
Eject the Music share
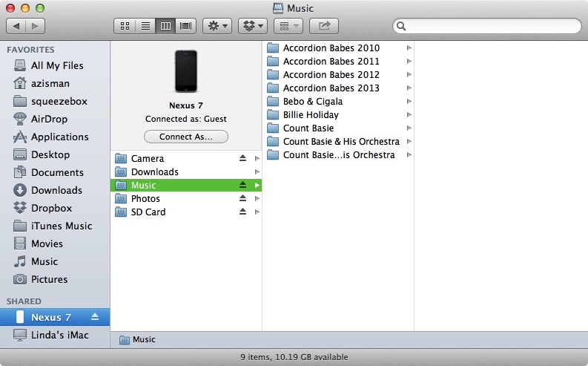(x=242, y=185)
